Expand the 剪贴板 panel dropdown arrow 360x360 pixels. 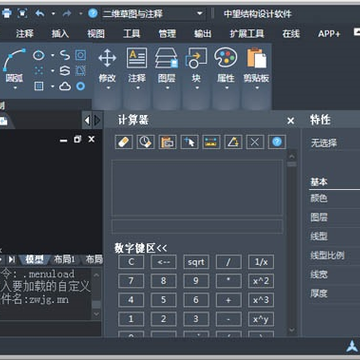[x=257, y=88]
